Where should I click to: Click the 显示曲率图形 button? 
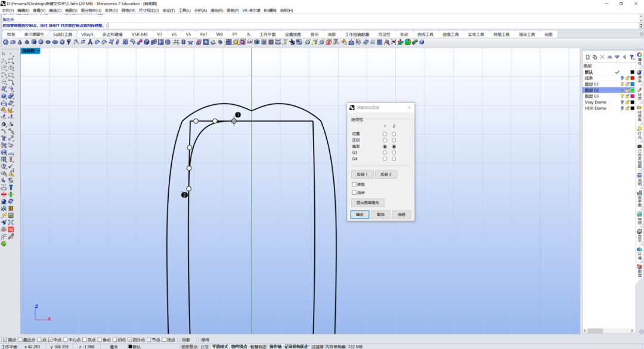click(367, 202)
